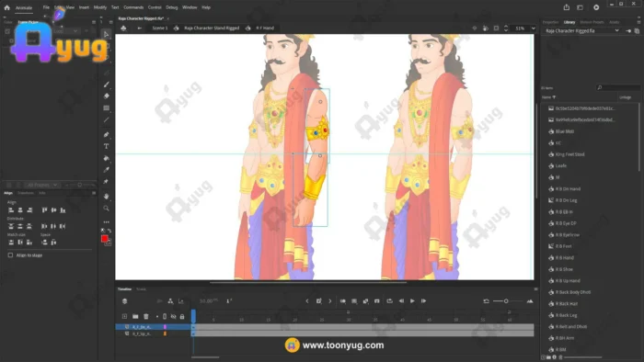644x362 pixels.
Task: Toggle loop playback in timeline
Action: click(389, 301)
